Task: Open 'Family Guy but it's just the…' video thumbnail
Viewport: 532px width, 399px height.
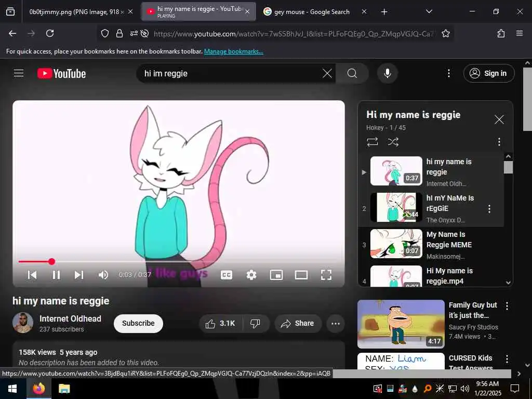Action: tap(401, 324)
